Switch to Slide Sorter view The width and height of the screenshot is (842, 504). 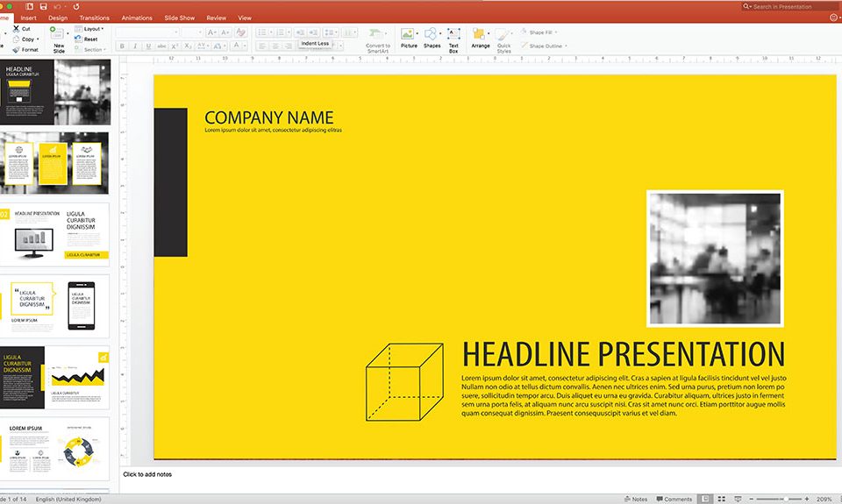[722, 499]
